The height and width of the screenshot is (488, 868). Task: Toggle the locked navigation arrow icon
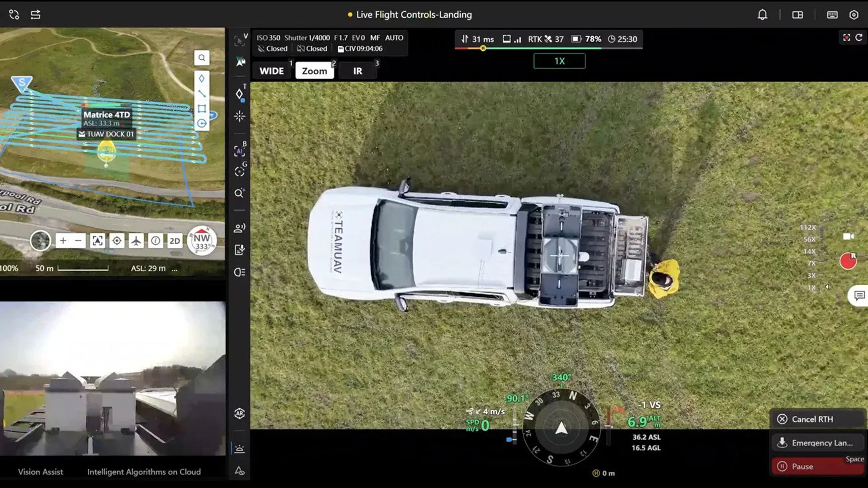tap(240, 61)
